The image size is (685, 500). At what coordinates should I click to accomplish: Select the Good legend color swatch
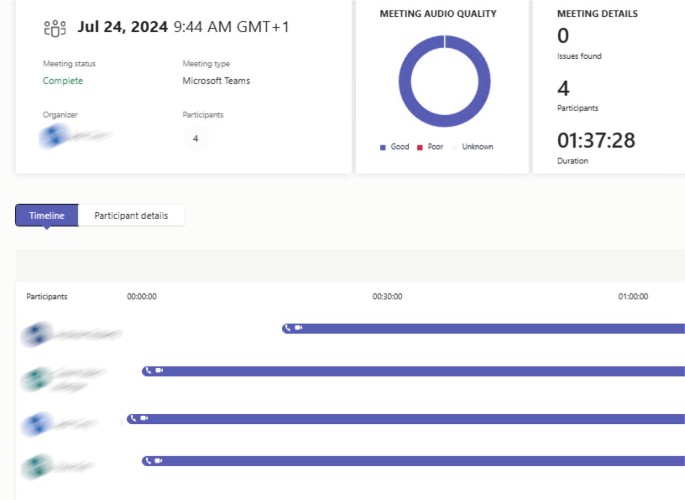click(383, 147)
